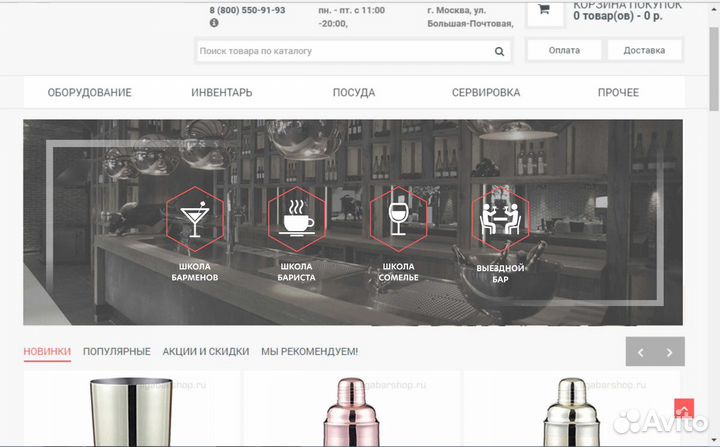Expand the Посуда category menu
Image resolution: width=720 pixels, height=447 pixels.
pyautogui.click(x=354, y=93)
